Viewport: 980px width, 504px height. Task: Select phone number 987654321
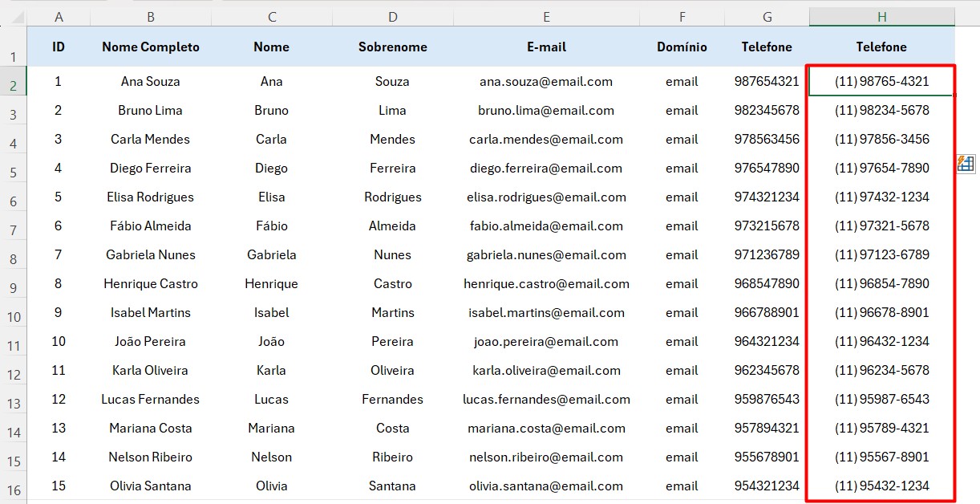[x=767, y=81]
